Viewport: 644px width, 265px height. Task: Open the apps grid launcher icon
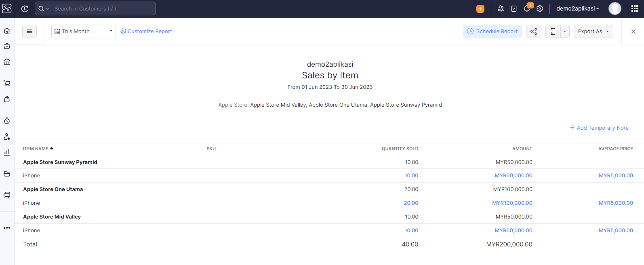[635, 8]
